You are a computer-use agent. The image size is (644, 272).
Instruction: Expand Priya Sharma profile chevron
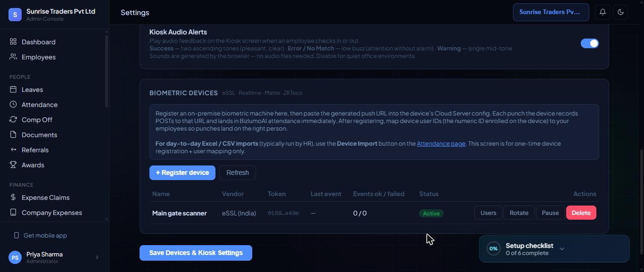pos(97,257)
